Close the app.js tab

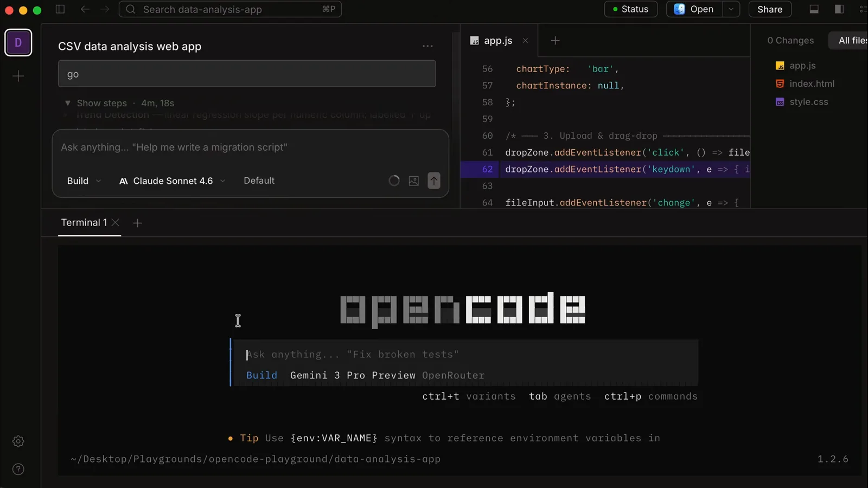(x=525, y=41)
